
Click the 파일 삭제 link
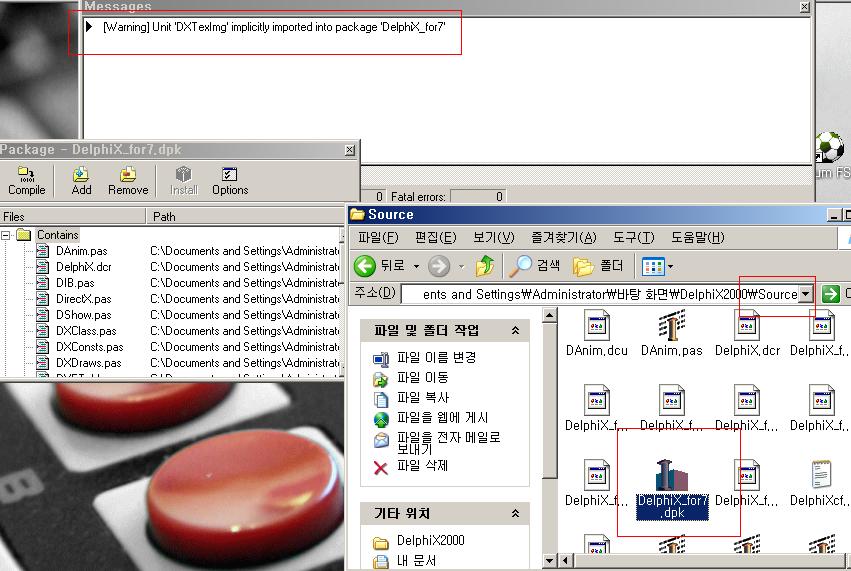pos(422,466)
